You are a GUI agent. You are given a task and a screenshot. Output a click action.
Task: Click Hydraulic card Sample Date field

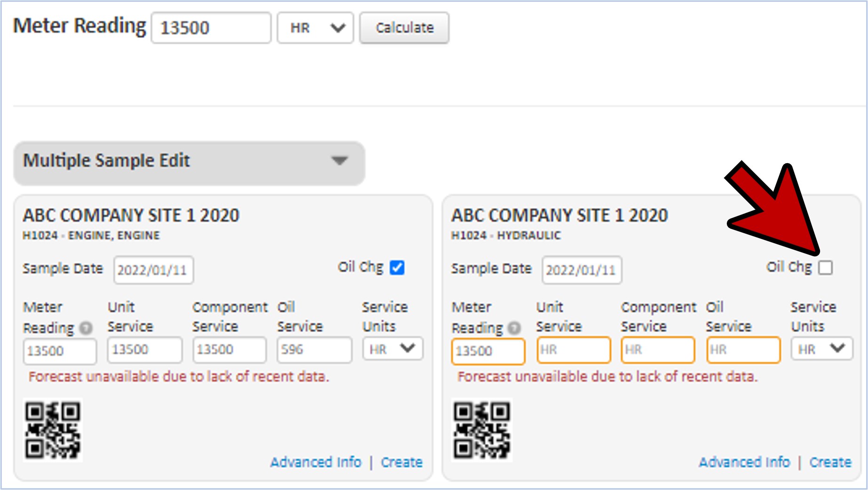(582, 270)
